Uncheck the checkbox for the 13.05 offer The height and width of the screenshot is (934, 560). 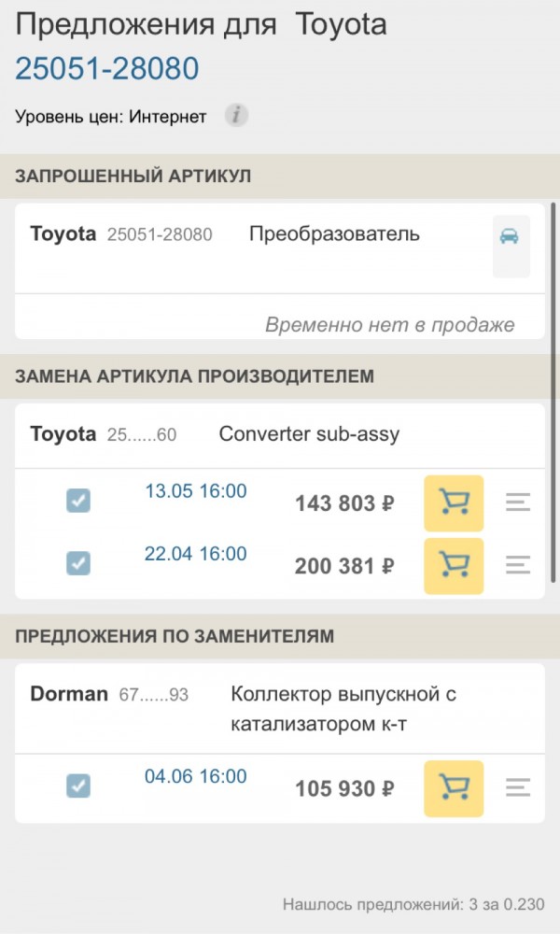tap(78, 501)
